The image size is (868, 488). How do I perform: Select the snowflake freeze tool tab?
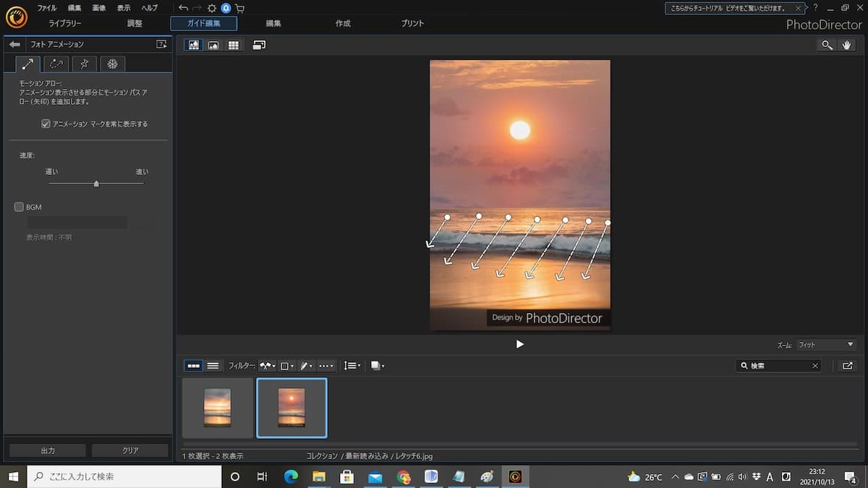tap(112, 64)
